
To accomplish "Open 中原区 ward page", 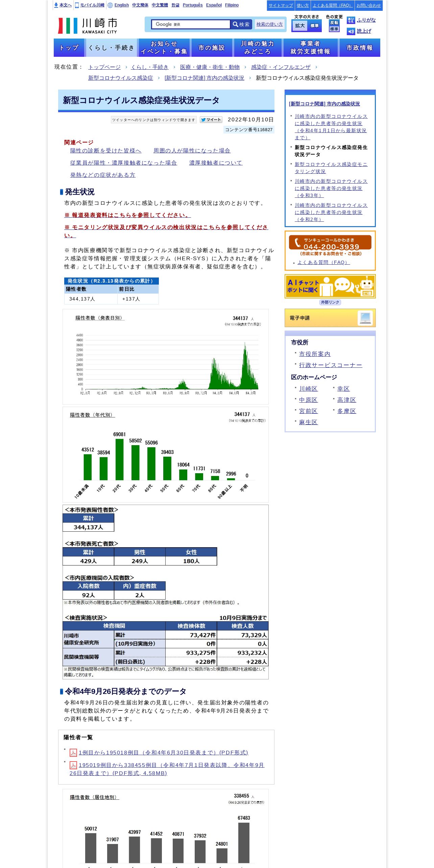I will point(308,400).
